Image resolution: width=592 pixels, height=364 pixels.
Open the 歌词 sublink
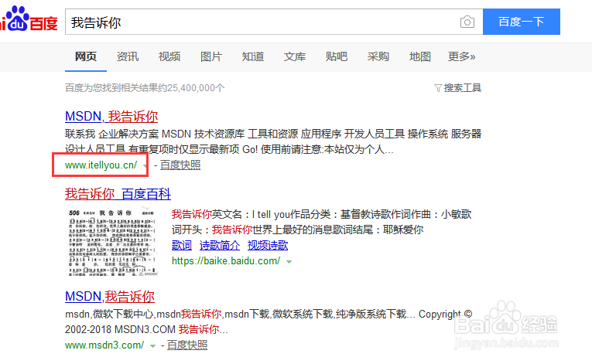182,246
